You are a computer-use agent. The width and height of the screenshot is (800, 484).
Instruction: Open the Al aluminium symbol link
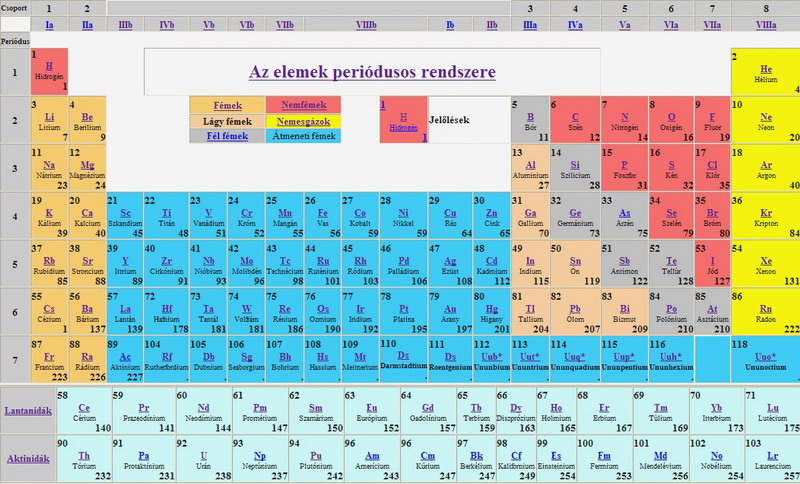tap(530, 165)
